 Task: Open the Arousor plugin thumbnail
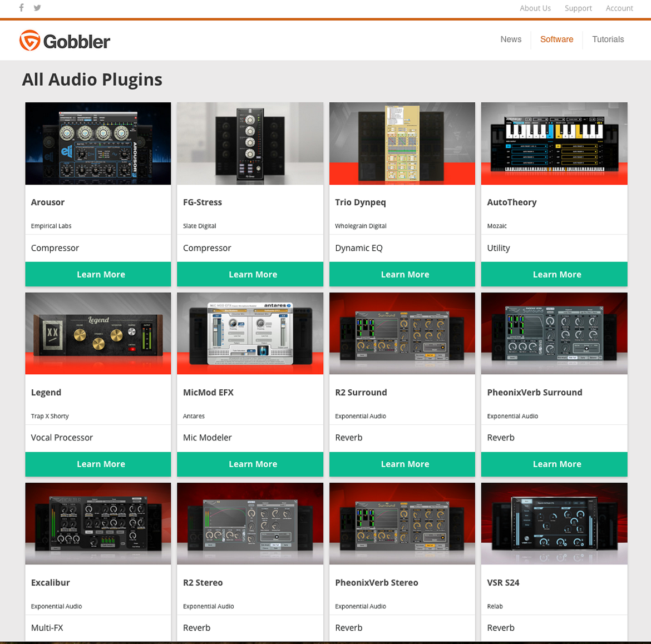tap(98, 143)
